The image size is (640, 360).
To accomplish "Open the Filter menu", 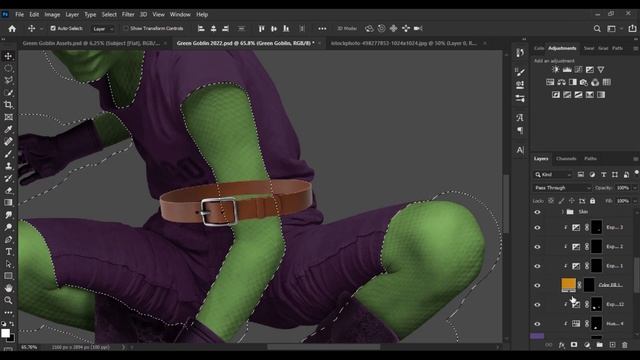I will click(128, 14).
